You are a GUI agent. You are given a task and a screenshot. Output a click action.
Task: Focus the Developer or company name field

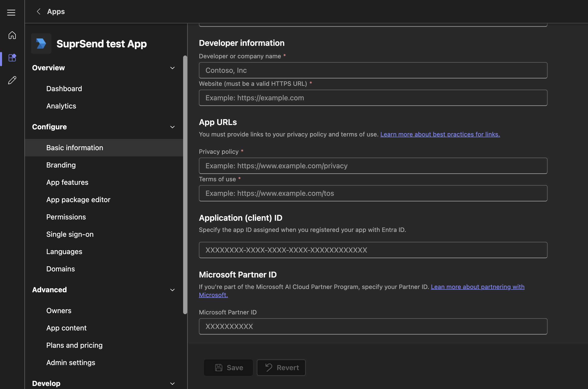coord(373,70)
